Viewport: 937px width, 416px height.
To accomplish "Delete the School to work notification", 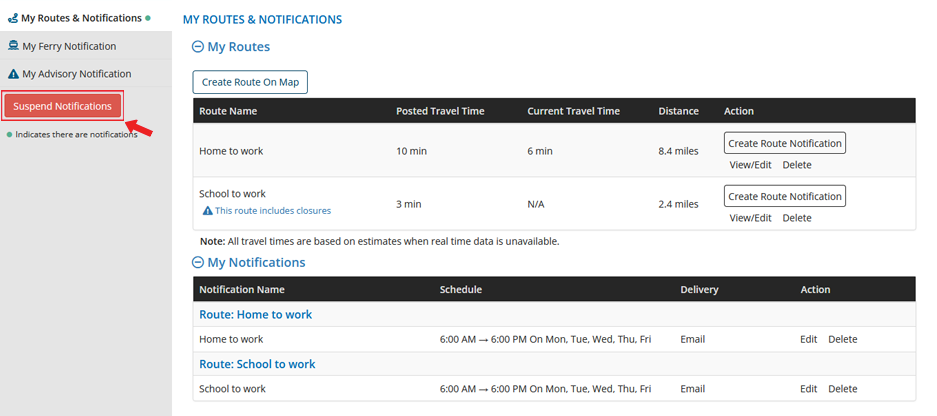I will (842, 389).
